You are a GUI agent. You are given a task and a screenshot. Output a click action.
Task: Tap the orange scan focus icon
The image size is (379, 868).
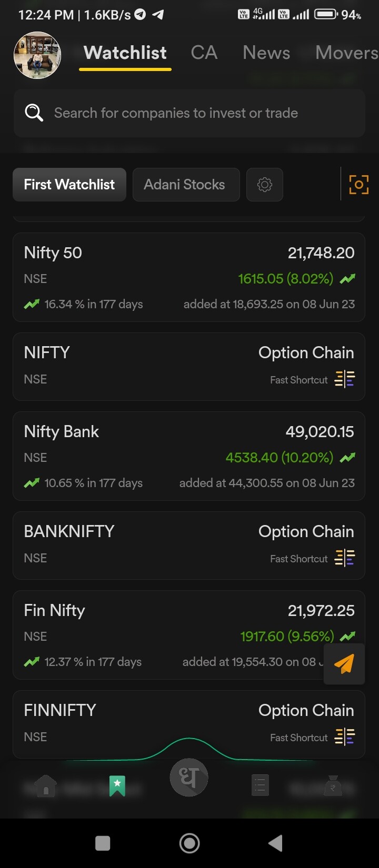359,185
